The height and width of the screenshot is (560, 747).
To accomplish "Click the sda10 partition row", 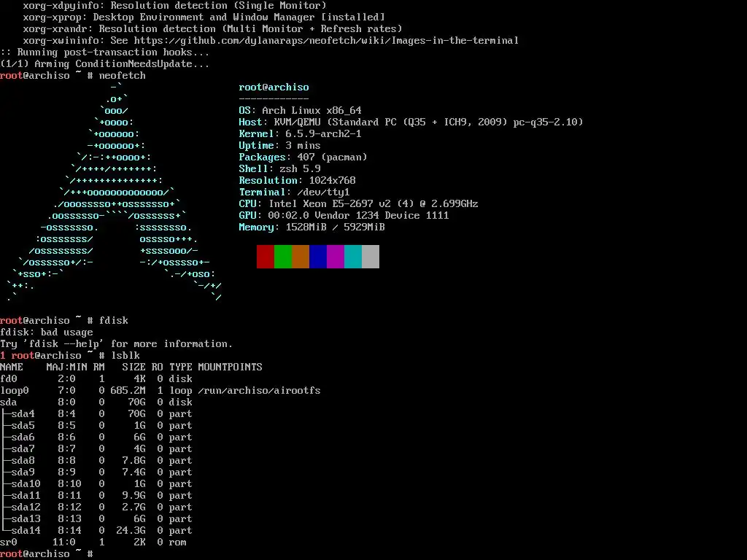I will point(96,484).
